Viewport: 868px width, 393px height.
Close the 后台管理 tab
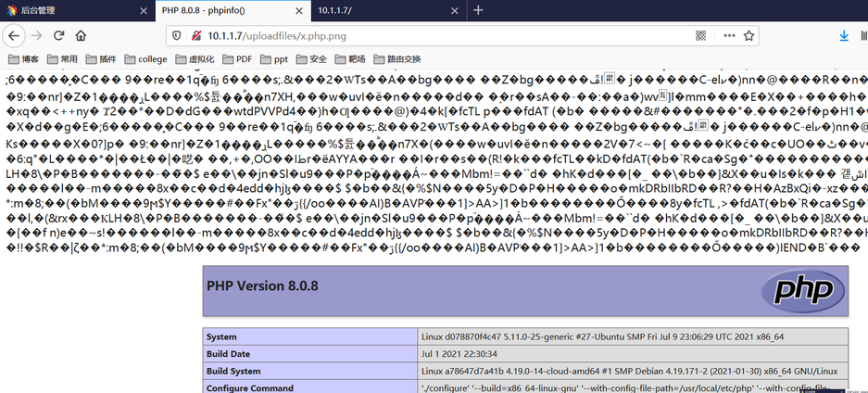(144, 10)
